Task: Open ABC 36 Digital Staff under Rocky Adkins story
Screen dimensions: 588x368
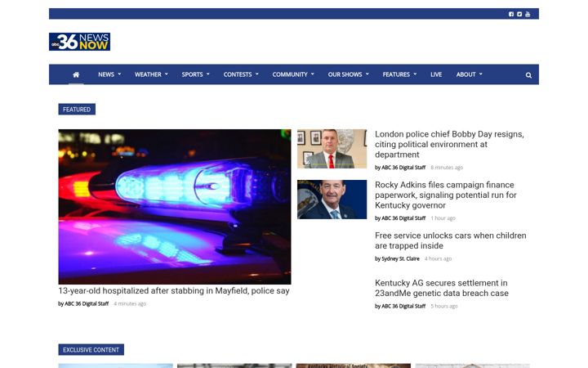Action: (403, 218)
